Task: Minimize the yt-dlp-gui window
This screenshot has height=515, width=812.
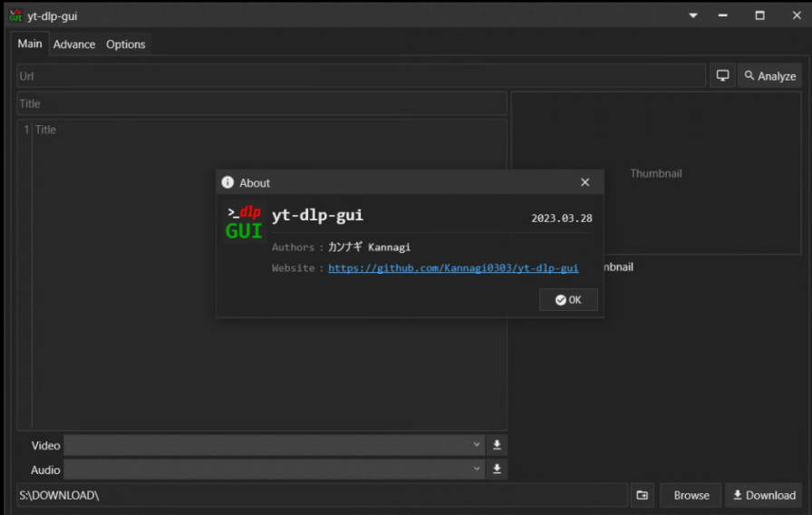Action: pos(723,15)
